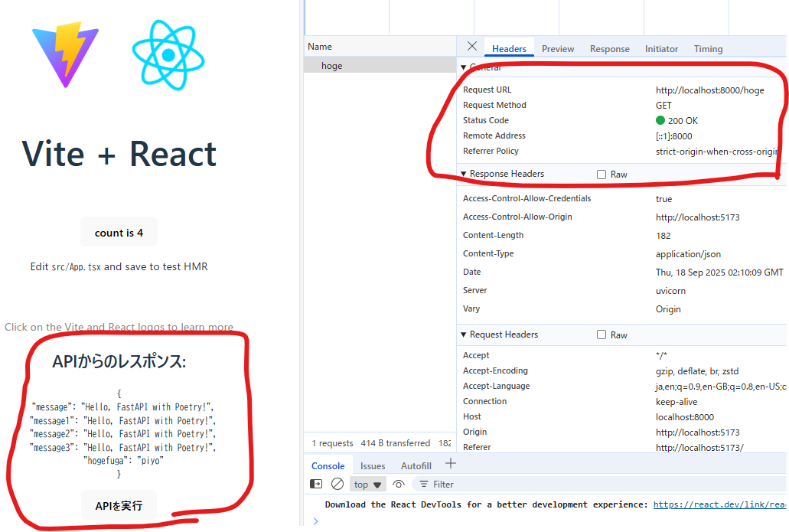Select the Autofill drawer tab
This screenshot has width=789, height=532.
tap(416, 466)
